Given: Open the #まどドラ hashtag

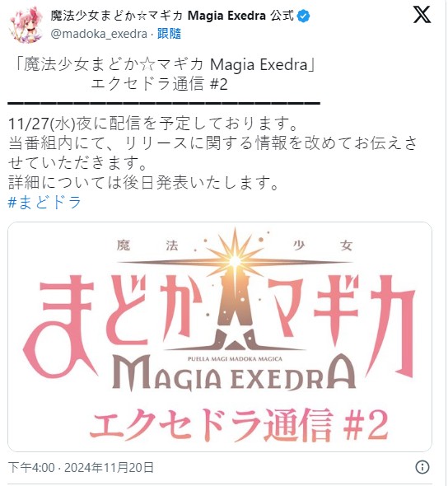Looking at the screenshot, I should [44, 202].
